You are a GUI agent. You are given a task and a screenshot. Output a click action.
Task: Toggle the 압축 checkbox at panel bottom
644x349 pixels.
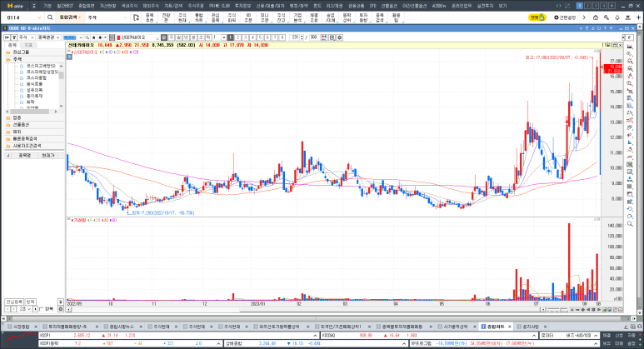41,309
